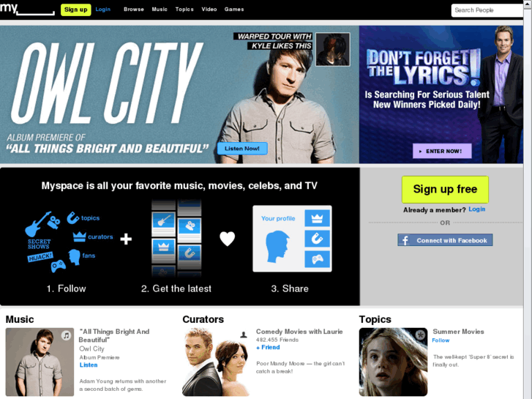Go to the Games section in the header
532x399 pixels.
pos(234,10)
